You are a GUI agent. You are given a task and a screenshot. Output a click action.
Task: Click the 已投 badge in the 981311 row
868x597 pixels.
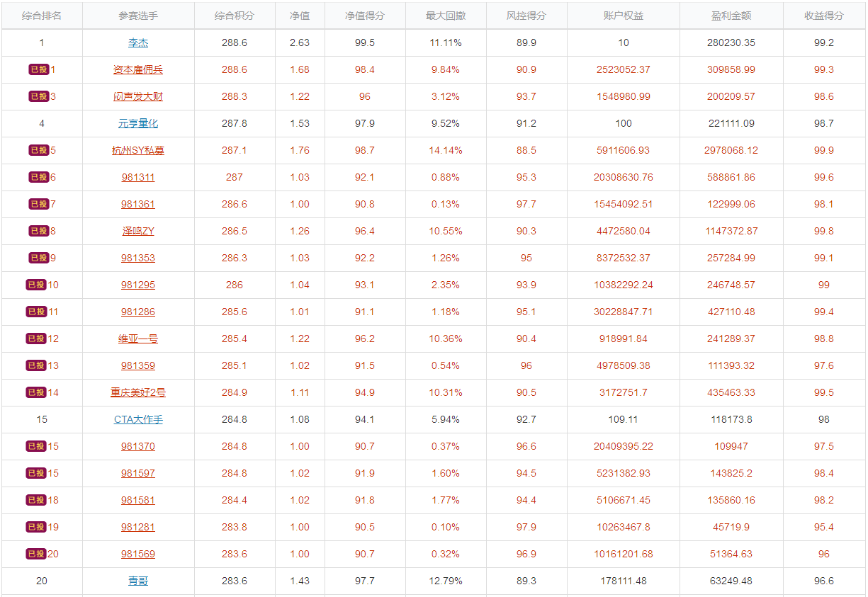tap(39, 177)
